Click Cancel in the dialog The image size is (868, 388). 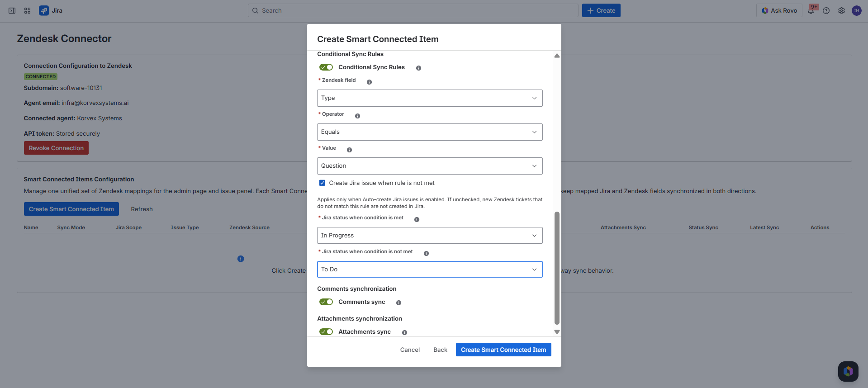tap(410, 350)
